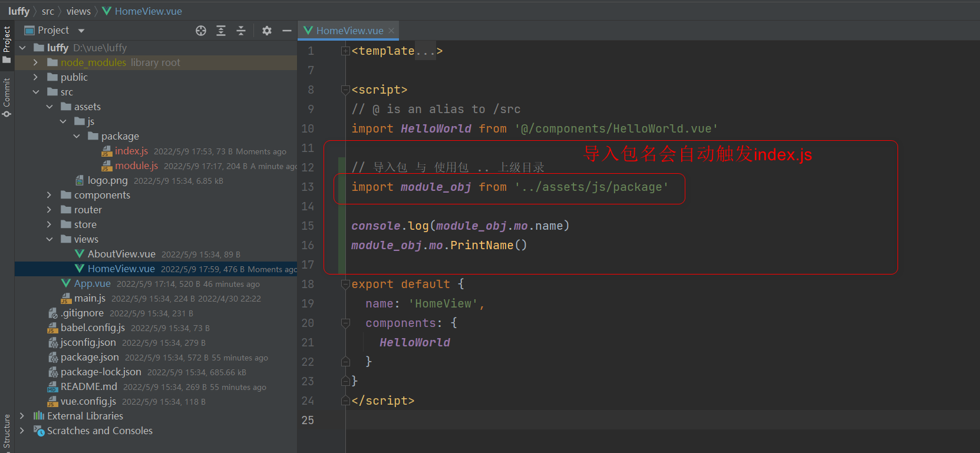Expand External Libraries node

22,416
